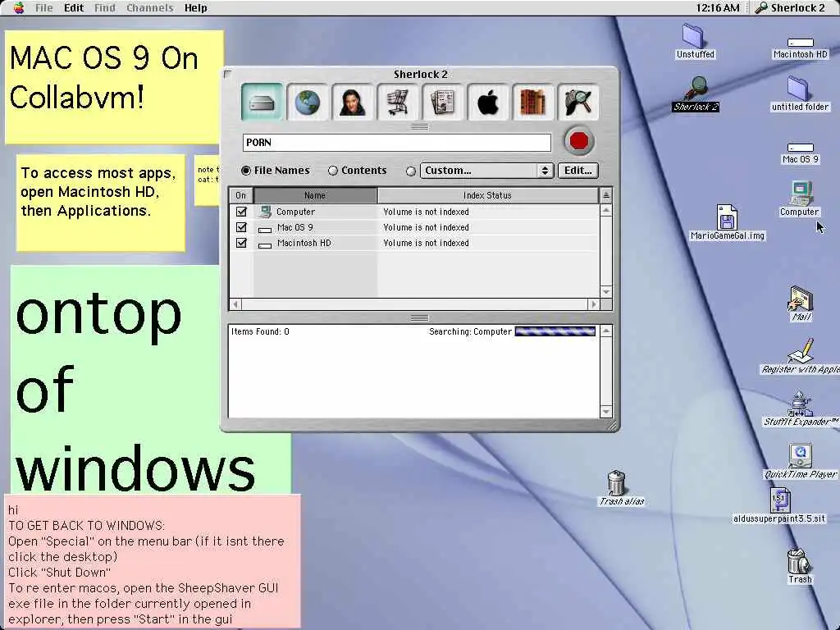The image size is (840, 630).
Task: Select the File Names radio button
Action: coord(246,171)
